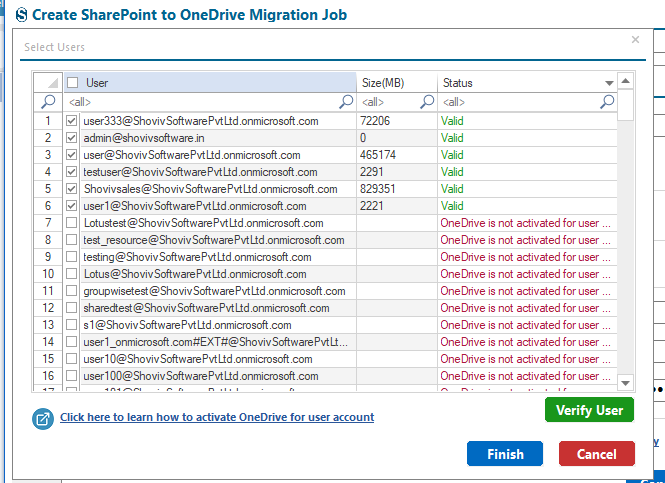The image size is (665, 483).
Task: Check the sharedtest@ShovivSoftwarePvtLtd checkbox
Action: (72, 307)
